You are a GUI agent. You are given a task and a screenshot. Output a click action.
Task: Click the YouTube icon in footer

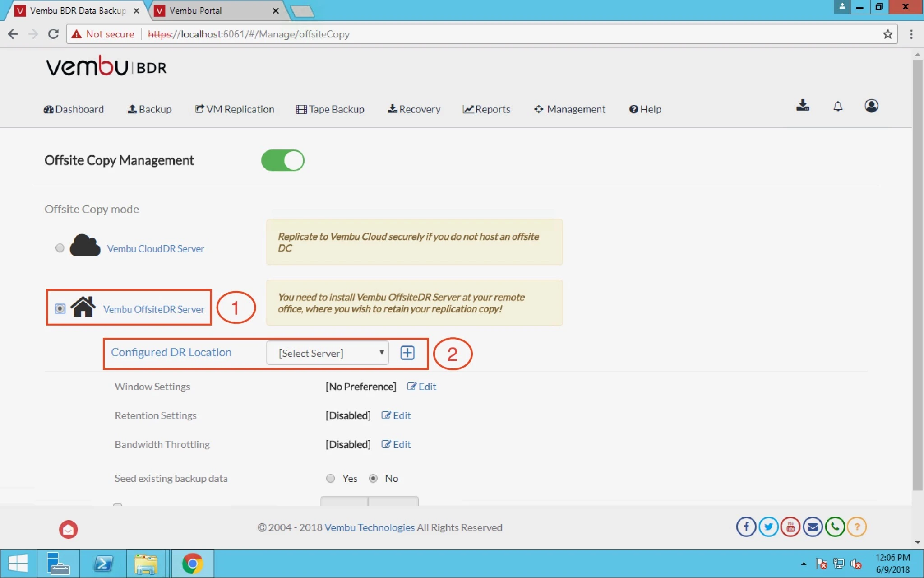(x=790, y=527)
